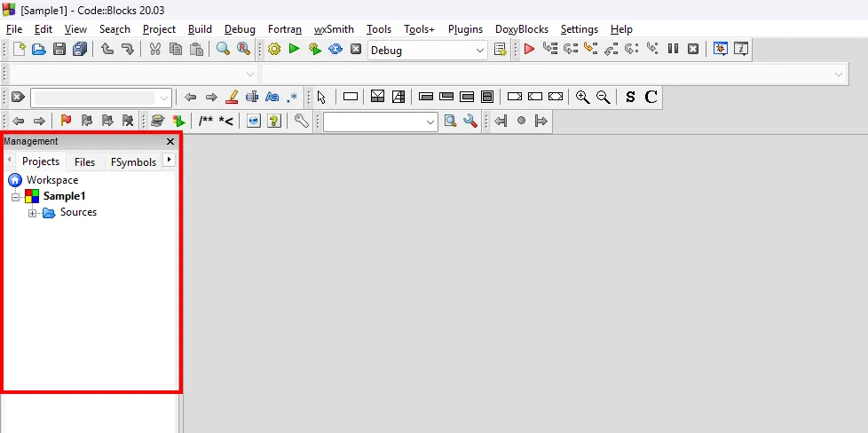This screenshot has width=868, height=433.
Task: Open the Debug build target dropdown
Action: pos(480,51)
